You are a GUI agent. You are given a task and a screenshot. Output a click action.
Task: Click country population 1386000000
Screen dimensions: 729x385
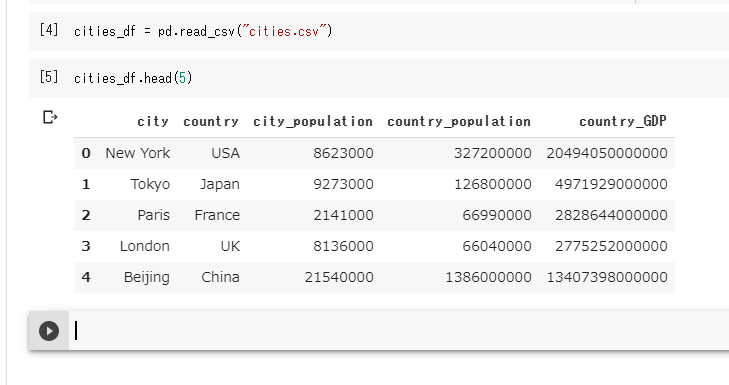[489, 277]
